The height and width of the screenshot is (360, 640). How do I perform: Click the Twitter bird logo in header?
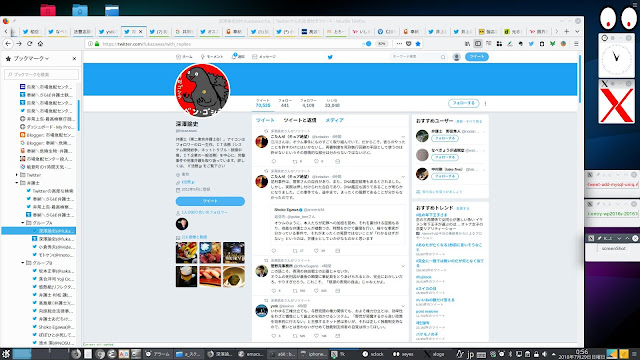click(330, 57)
